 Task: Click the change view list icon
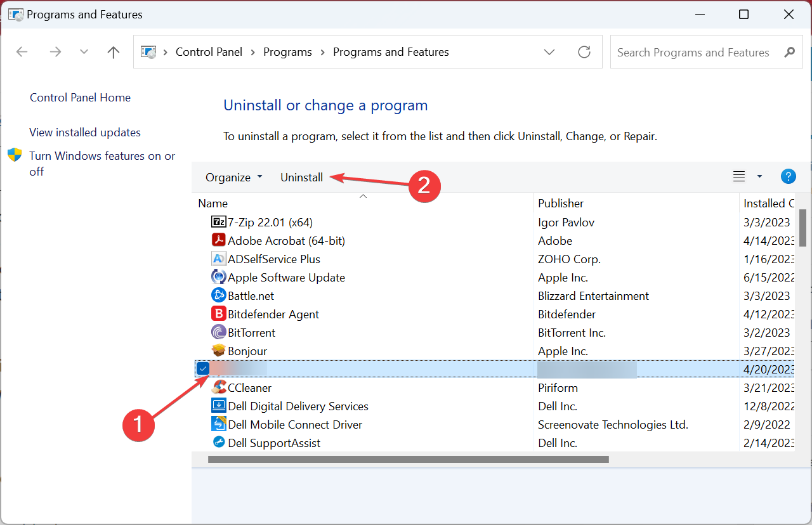click(739, 177)
